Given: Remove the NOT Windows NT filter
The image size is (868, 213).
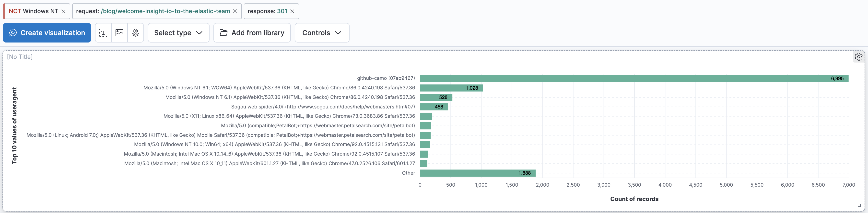Looking at the screenshot, I should tap(63, 11).
